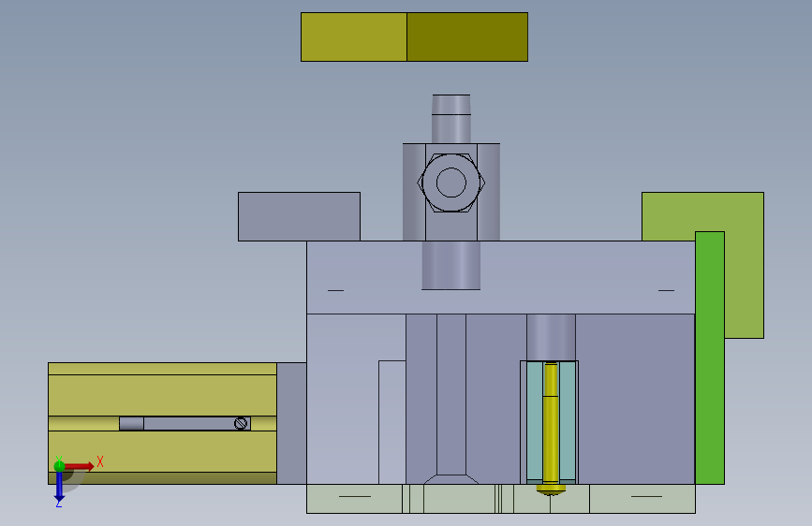Select the pale green base plate at the bottom

[501, 499]
